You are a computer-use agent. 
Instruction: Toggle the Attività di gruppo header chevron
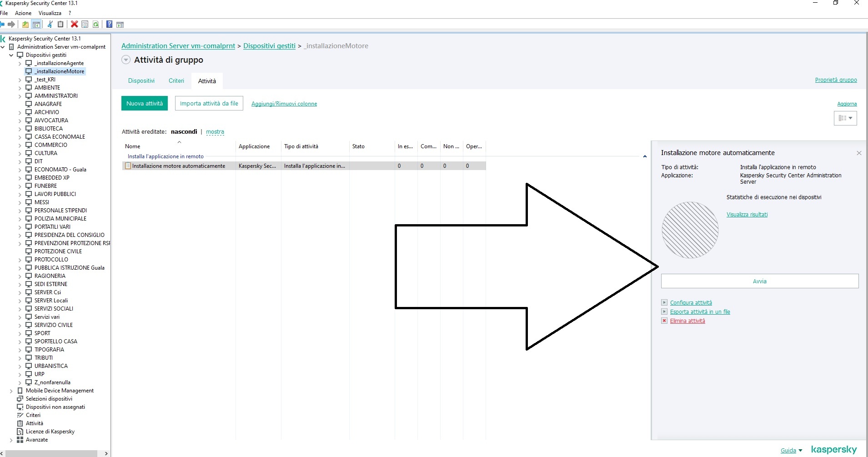click(126, 60)
